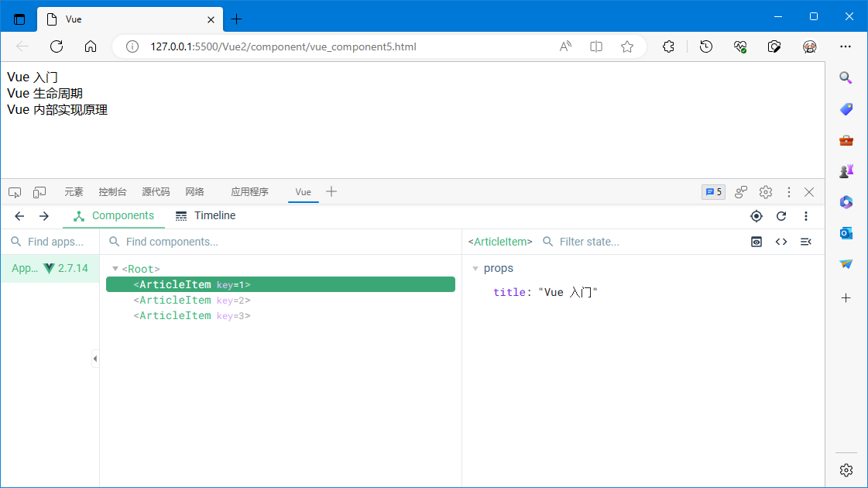
Task: Open new browser tab
Action: pyautogui.click(x=236, y=19)
